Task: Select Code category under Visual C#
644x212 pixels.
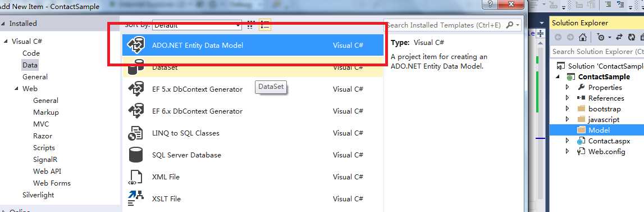Action: tap(31, 53)
